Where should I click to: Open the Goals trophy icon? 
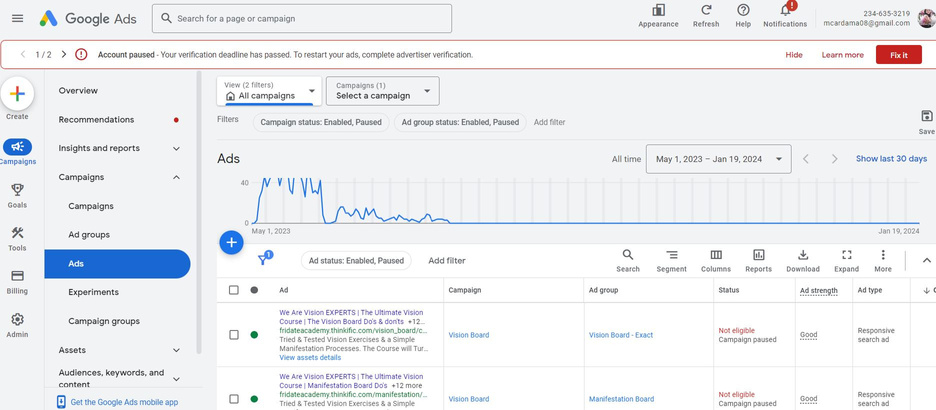(17, 190)
